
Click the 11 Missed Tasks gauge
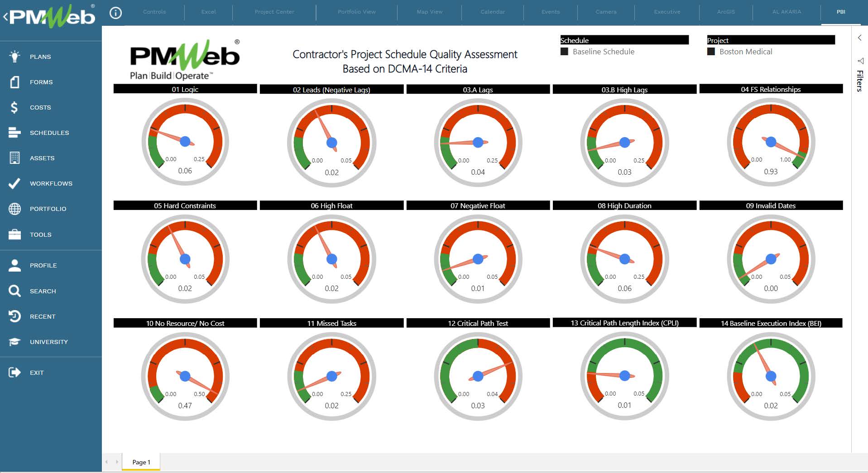[x=332, y=376]
